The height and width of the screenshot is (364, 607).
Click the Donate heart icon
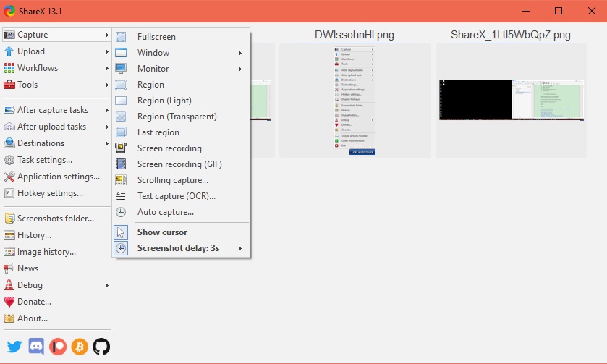click(x=9, y=302)
